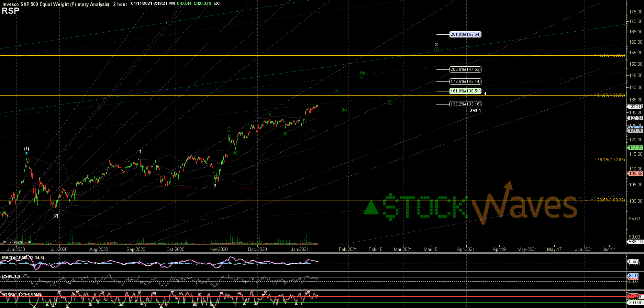The image size is (644, 308).
Task: Select the cyan wave 5 label
Action: point(26,154)
